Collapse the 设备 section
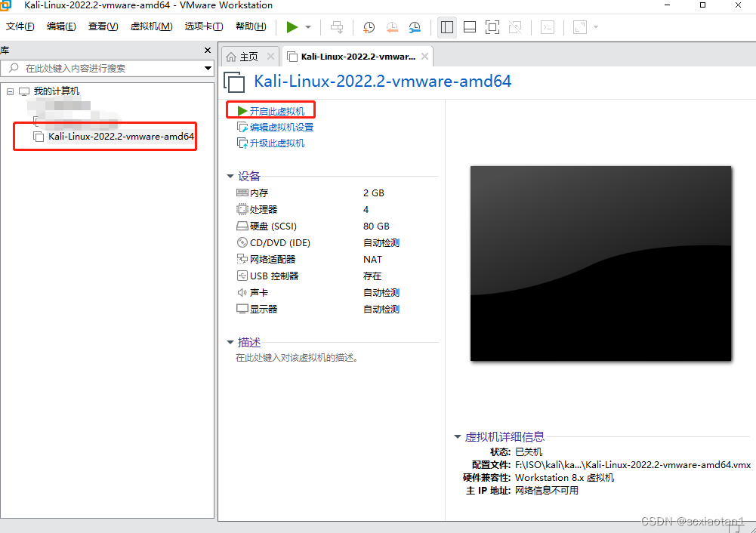 tap(230, 177)
